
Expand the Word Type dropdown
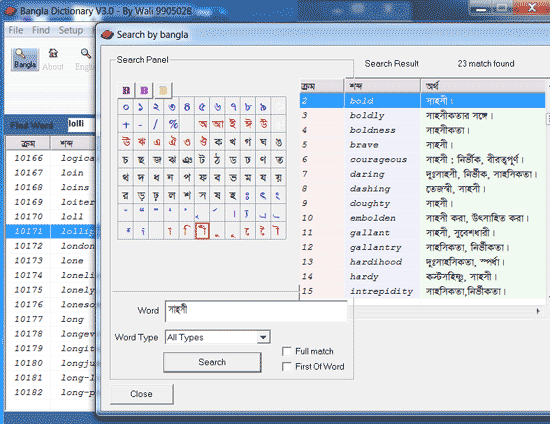[263, 337]
